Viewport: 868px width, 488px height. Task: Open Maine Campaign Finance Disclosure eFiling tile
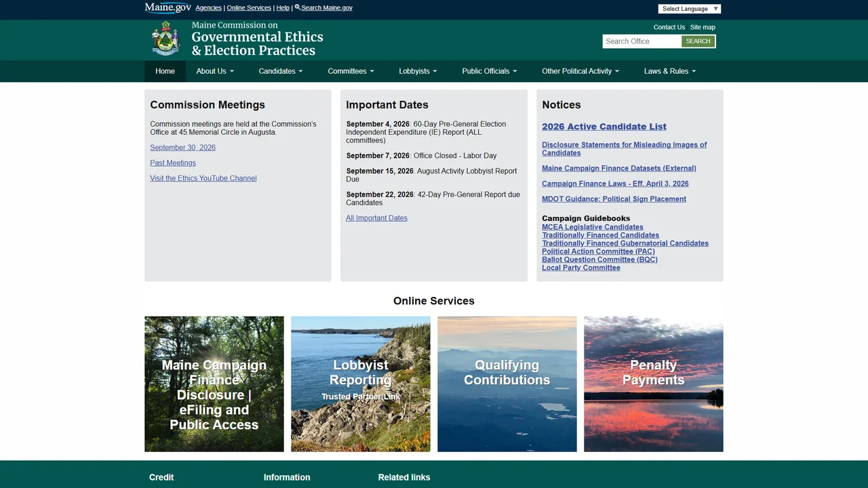[x=214, y=384]
